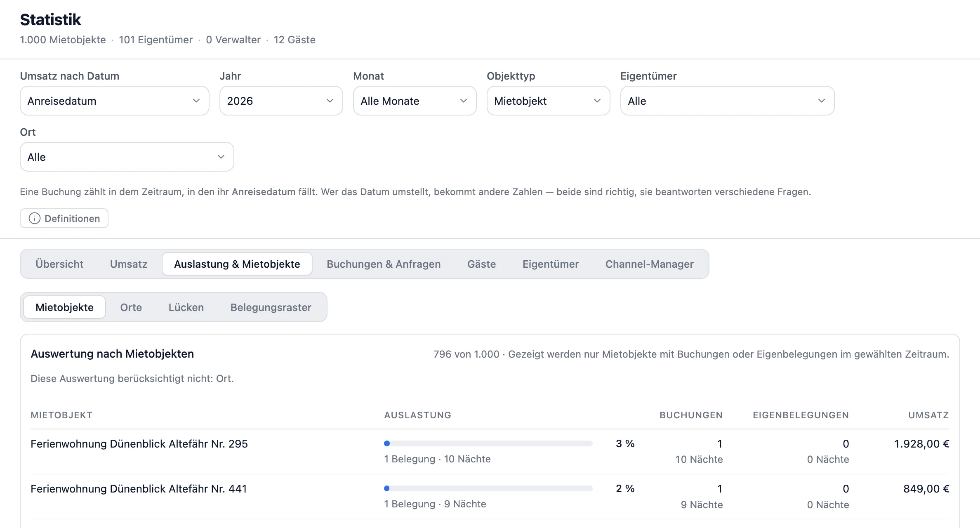Click the 2 % occupancy value
Image resolution: width=980 pixels, height=528 pixels.
point(625,489)
